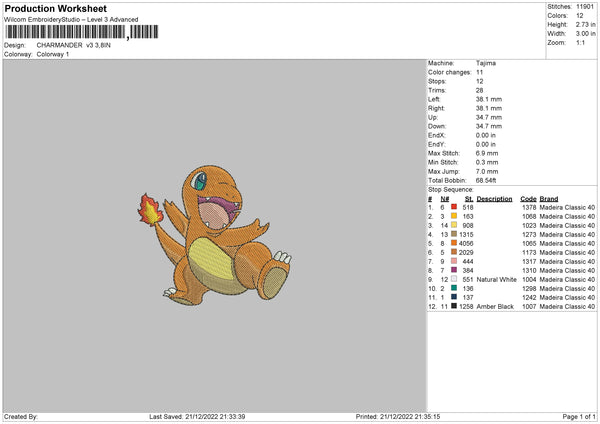
Task: Click the N# column header
Action: point(443,198)
